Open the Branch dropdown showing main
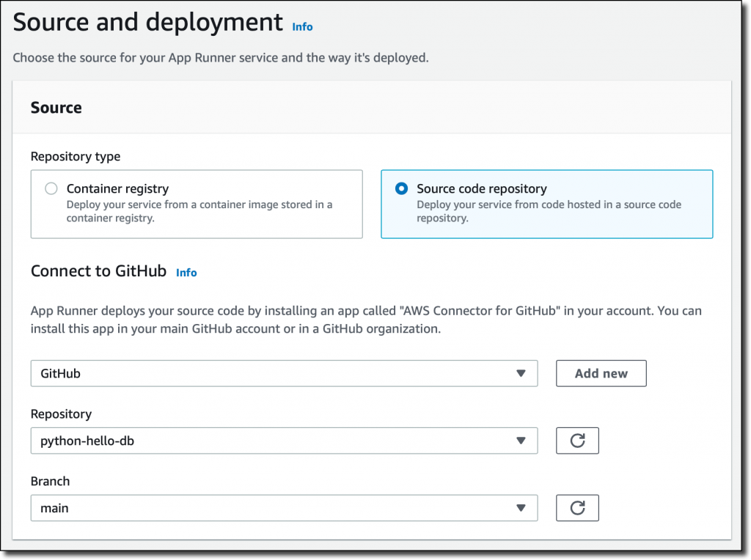751x560 pixels. coord(284,508)
